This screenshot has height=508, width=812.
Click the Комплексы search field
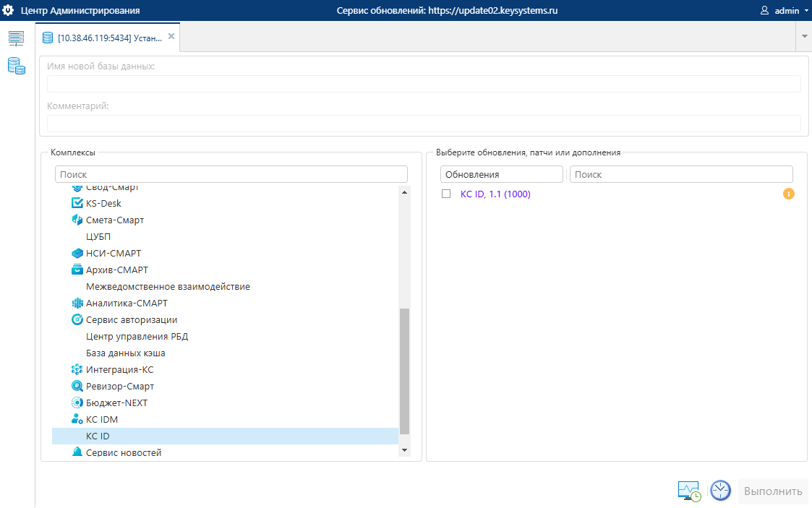[x=231, y=174]
